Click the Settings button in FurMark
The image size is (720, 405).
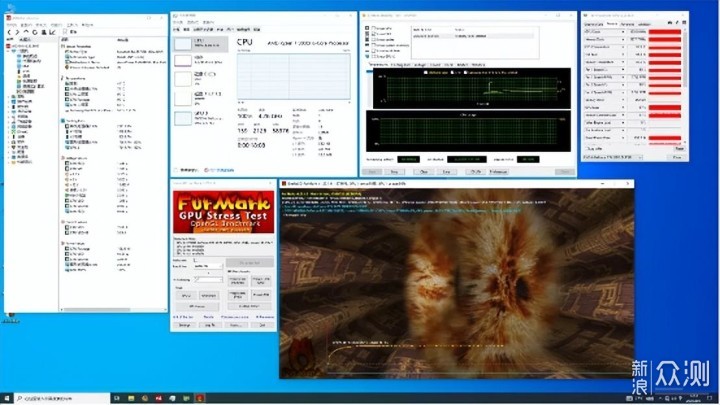click(x=184, y=325)
